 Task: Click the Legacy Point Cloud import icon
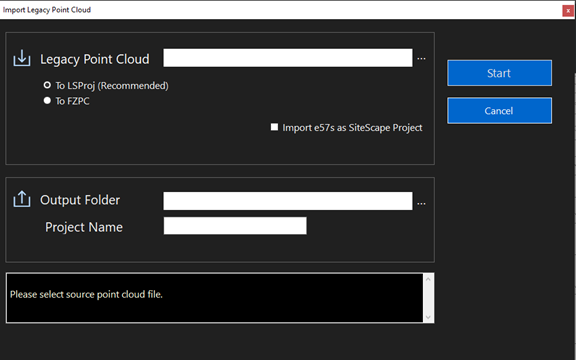(22, 58)
